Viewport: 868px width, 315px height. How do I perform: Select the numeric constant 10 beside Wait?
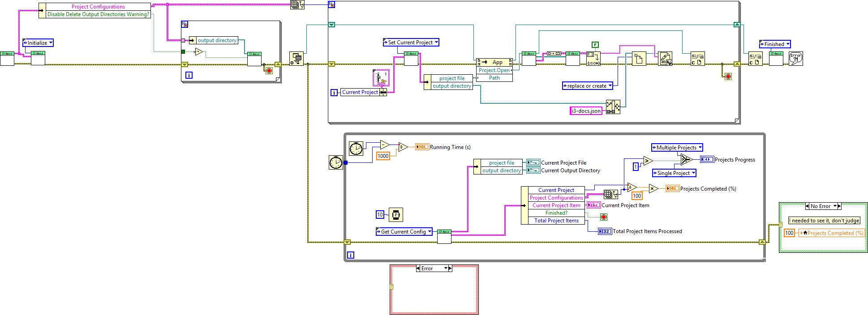click(x=380, y=215)
